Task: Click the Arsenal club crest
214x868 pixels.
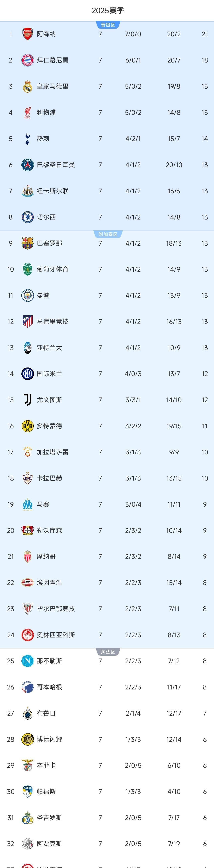Action: [x=27, y=34]
